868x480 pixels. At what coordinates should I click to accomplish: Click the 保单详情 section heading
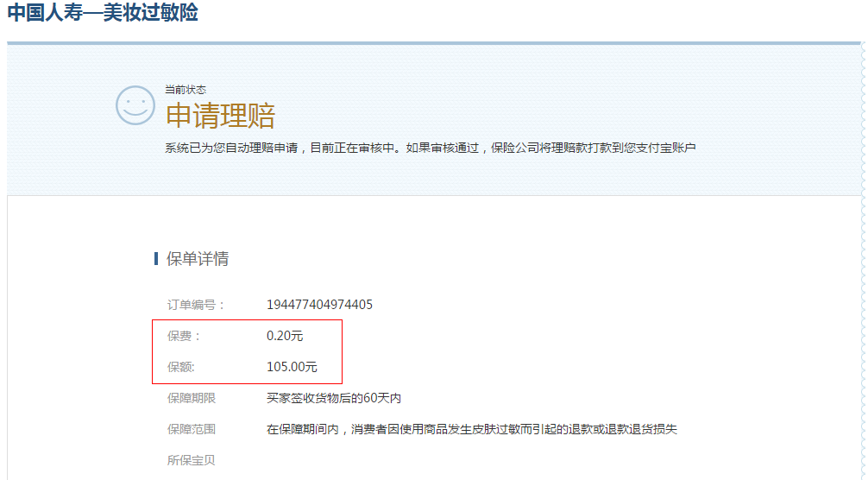[198, 258]
